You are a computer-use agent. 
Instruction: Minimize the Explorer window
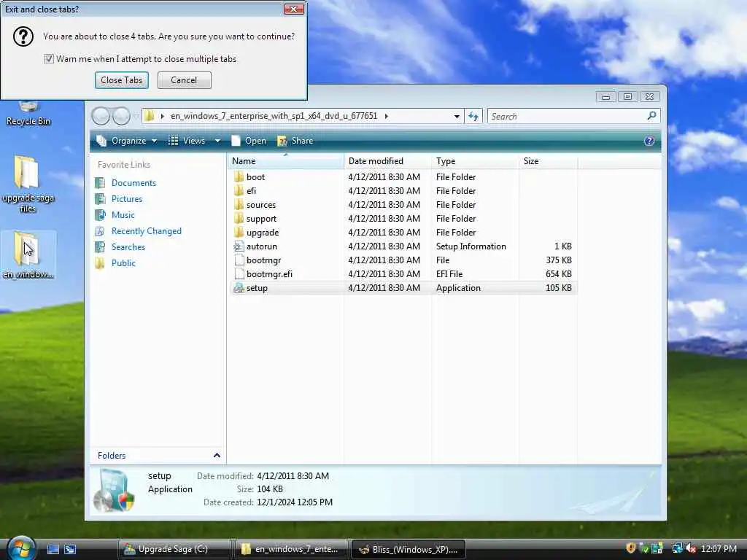(605, 97)
